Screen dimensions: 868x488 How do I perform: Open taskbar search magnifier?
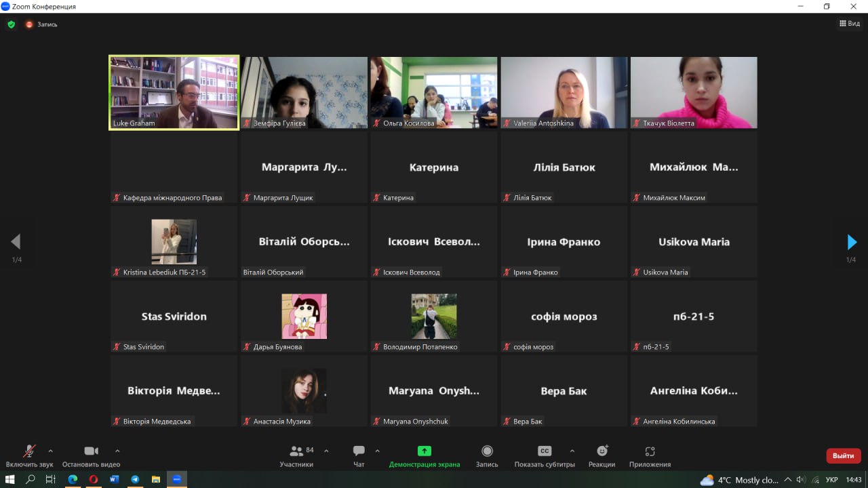click(31, 479)
